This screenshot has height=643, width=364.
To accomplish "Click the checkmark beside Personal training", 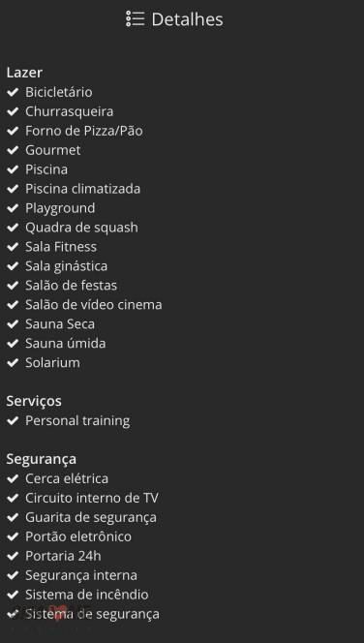I will pyautogui.click(x=13, y=420).
